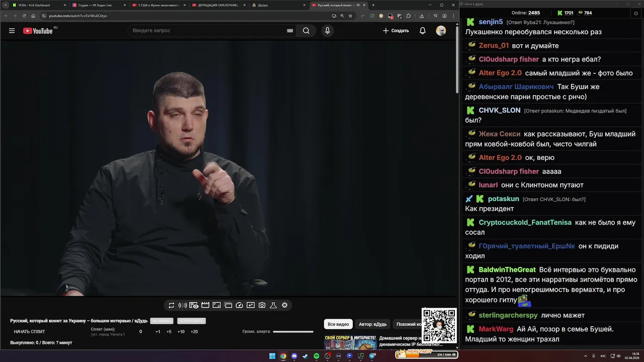Select the Автор: вДудь filter chip
Image resolution: width=644 pixels, height=362 pixels.
(373, 324)
